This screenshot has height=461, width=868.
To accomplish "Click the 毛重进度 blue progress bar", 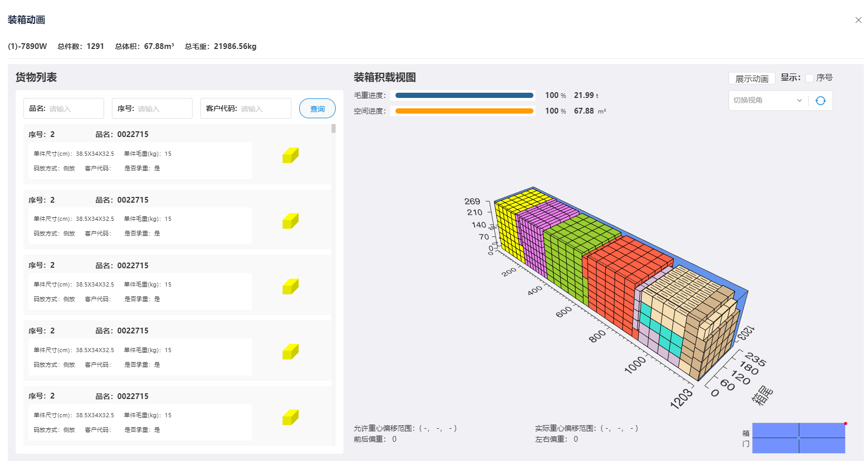I will coord(464,95).
